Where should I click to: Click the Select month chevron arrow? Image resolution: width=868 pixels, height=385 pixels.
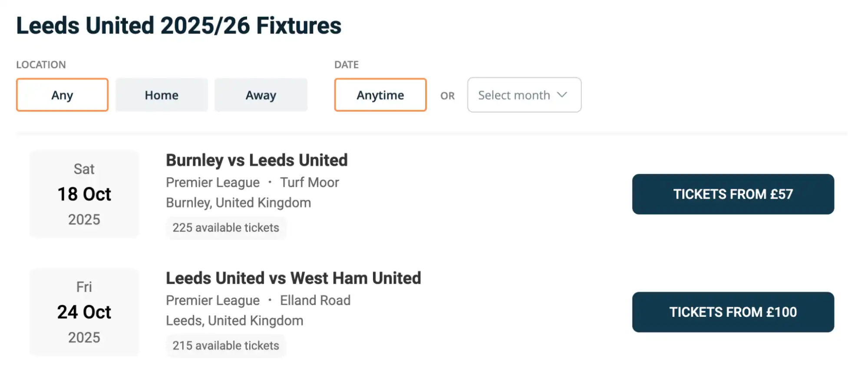coord(563,95)
